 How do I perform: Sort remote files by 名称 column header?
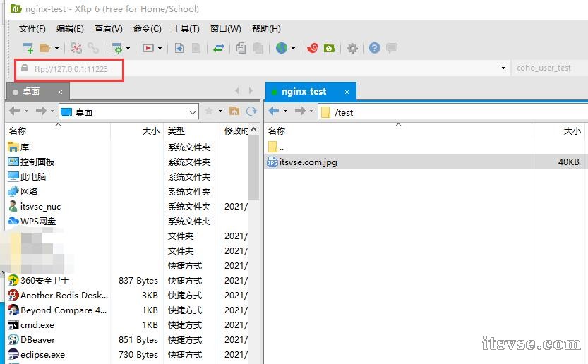click(277, 131)
